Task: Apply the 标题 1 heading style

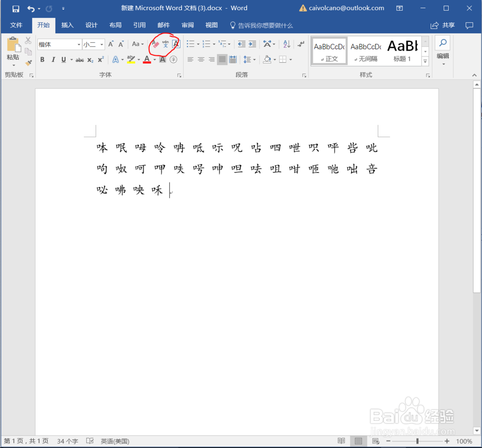Action: pyautogui.click(x=402, y=52)
